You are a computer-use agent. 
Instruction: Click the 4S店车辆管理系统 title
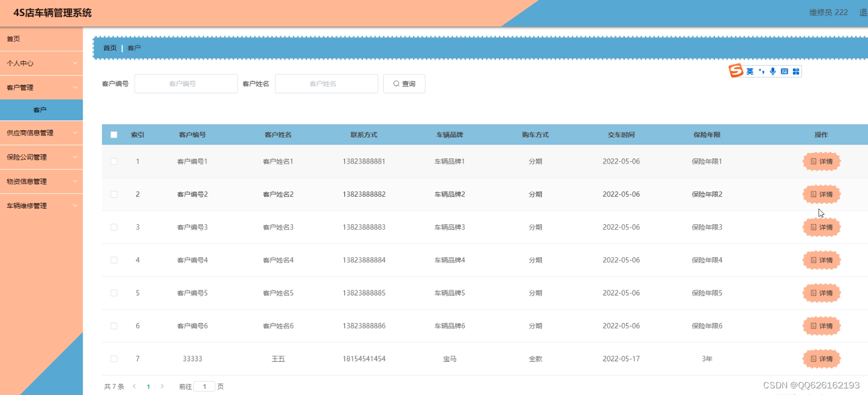(52, 13)
